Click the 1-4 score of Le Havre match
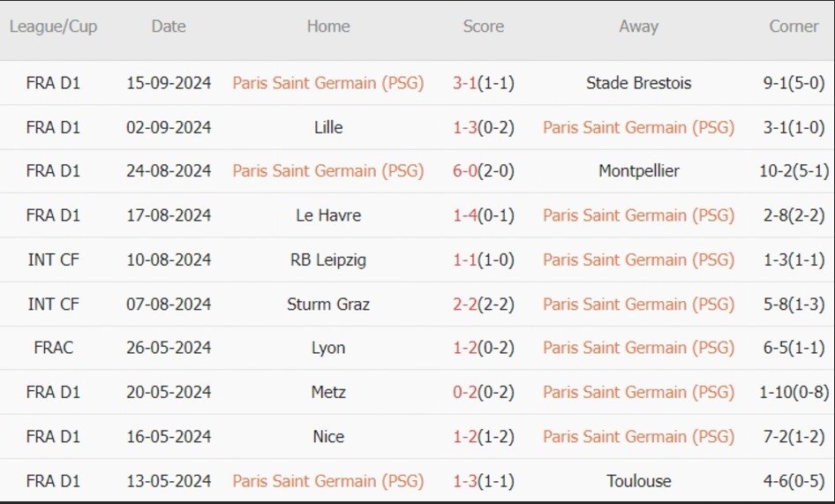Screen dimensions: 835x504 pos(465,215)
